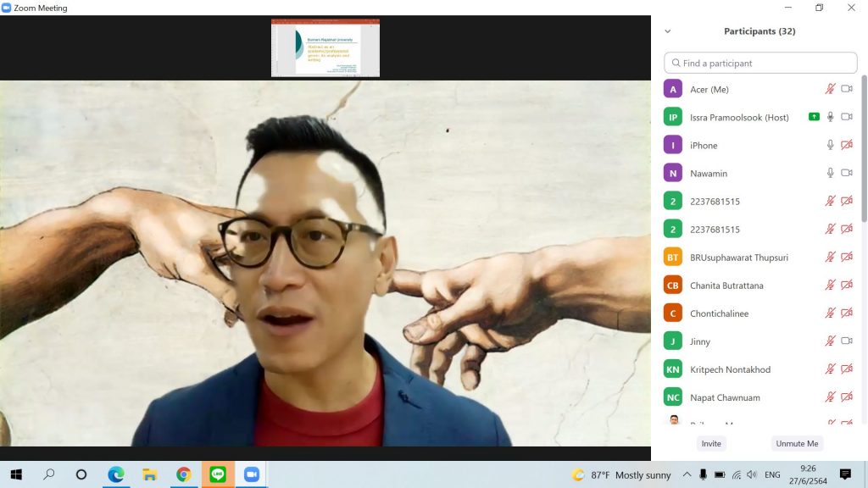The image size is (868, 488).
Task: Click Acer (Me) muted microphone icon
Action: (x=830, y=89)
